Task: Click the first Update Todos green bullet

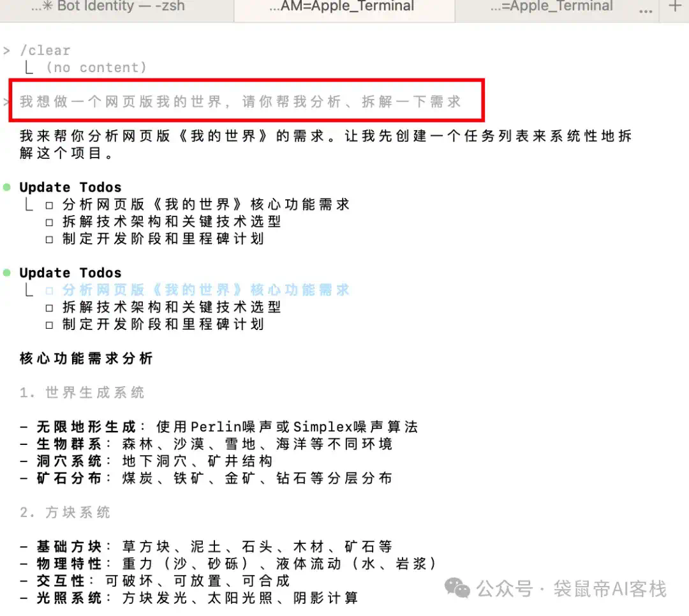Action: 6,187
